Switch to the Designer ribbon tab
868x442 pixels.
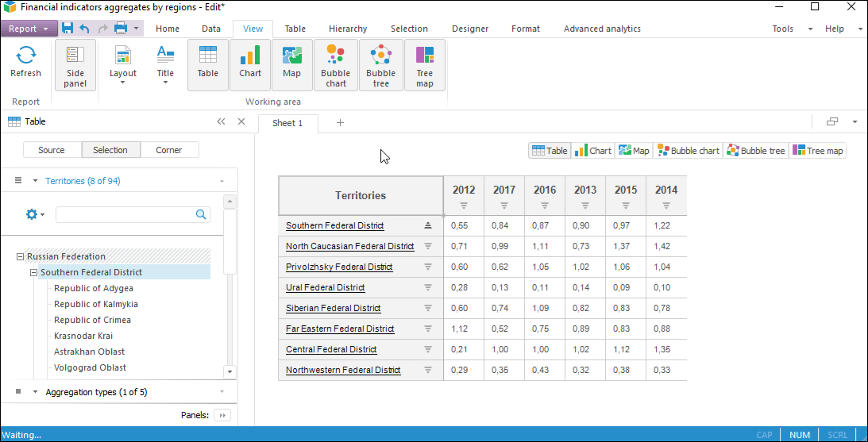click(470, 29)
